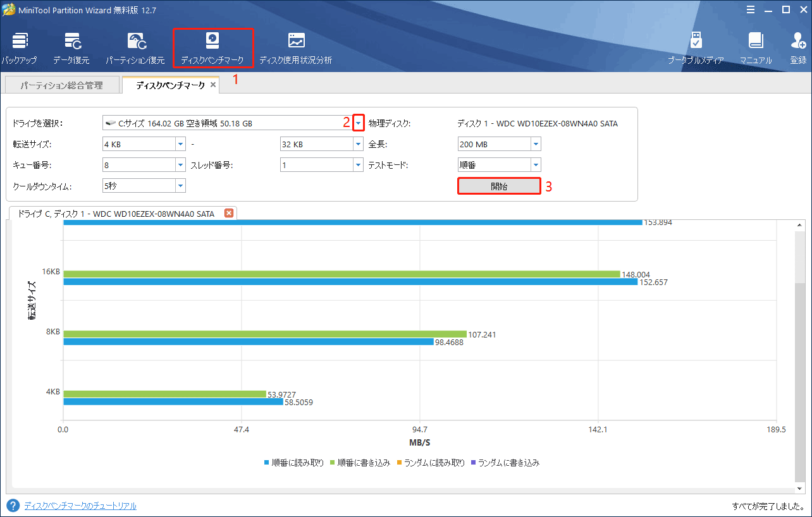Click the 4KB blue read bar

(x=173, y=401)
